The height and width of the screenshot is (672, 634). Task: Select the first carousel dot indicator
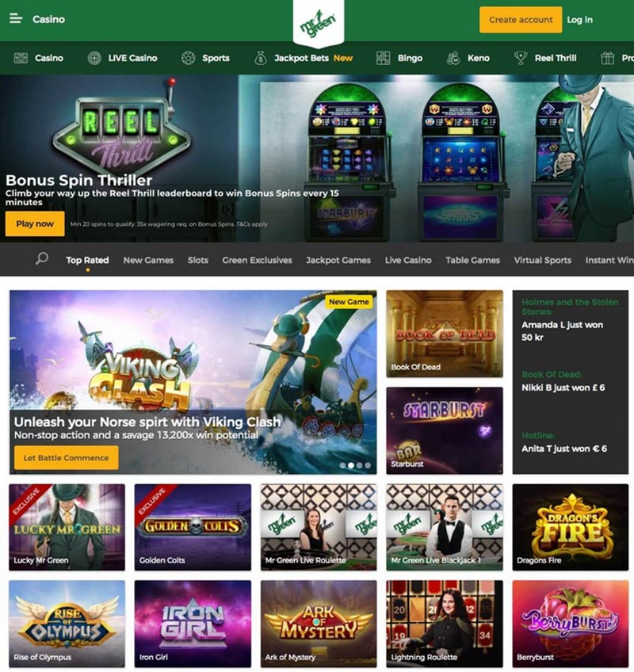click(x=342, y=465)
